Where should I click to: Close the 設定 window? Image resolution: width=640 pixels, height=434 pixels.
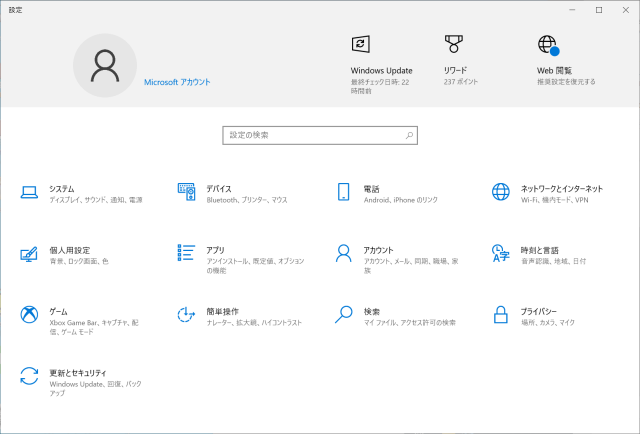626,10
